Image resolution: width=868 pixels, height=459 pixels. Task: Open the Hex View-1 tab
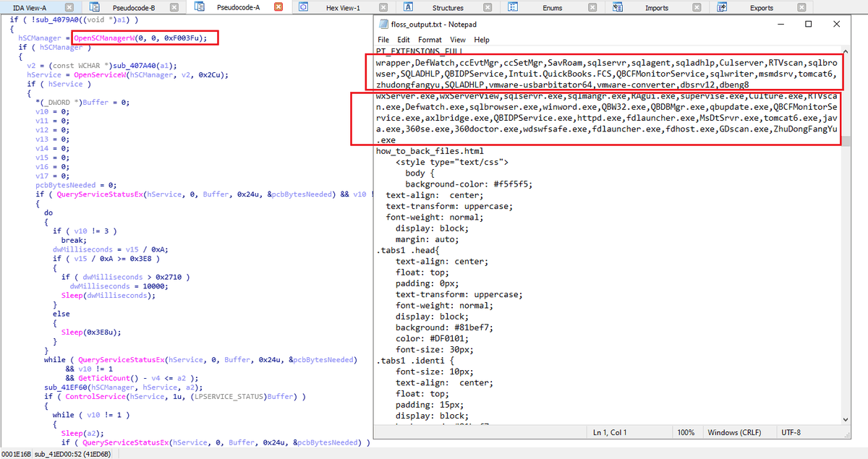pyautogui.click(x=344, y=8)
